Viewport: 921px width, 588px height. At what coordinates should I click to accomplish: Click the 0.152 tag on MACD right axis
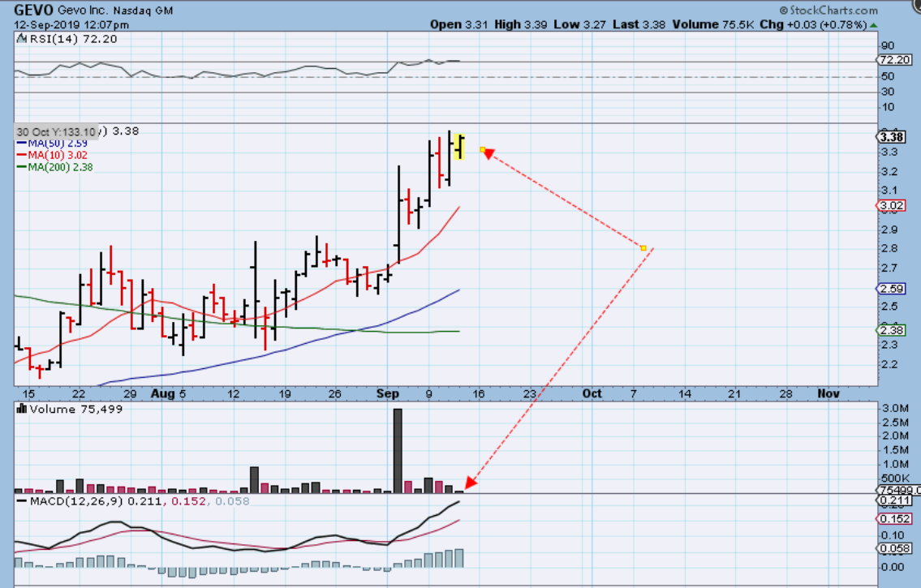894,519
